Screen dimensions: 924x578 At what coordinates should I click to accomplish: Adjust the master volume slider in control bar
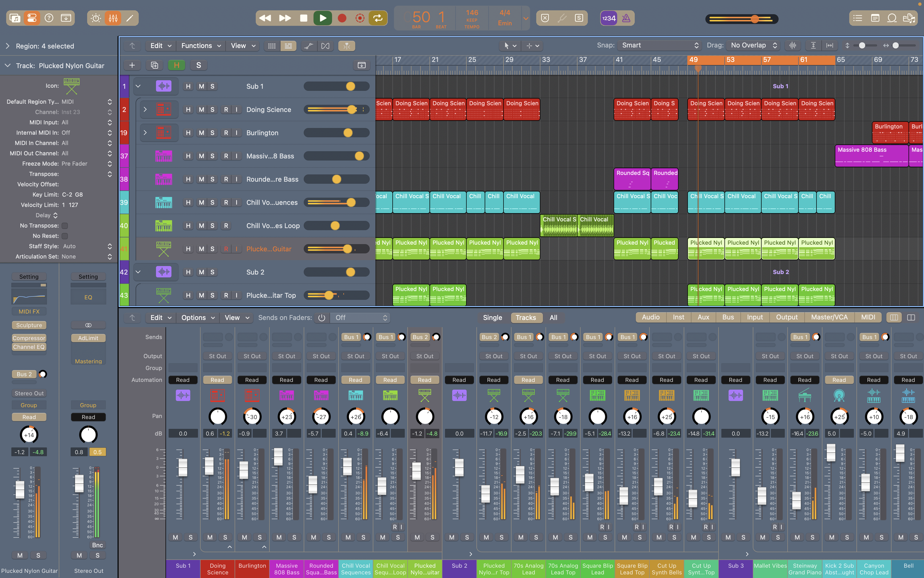(x=741, y=19)
